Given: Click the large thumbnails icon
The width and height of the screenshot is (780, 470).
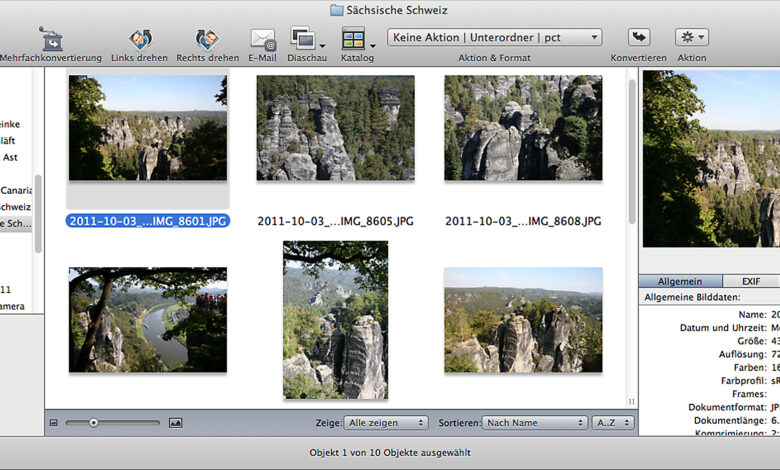Looking at the screenshot, I should (x=175, y=423).
